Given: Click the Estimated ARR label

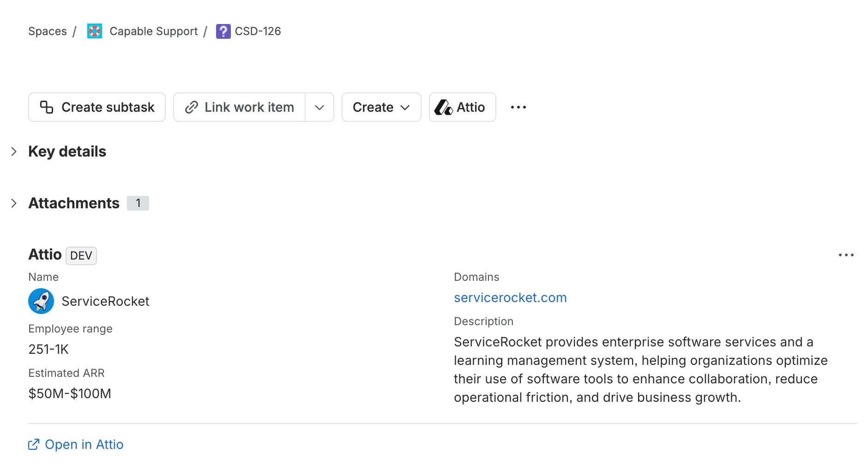Looking at the screenshot, I should point(66,373).
